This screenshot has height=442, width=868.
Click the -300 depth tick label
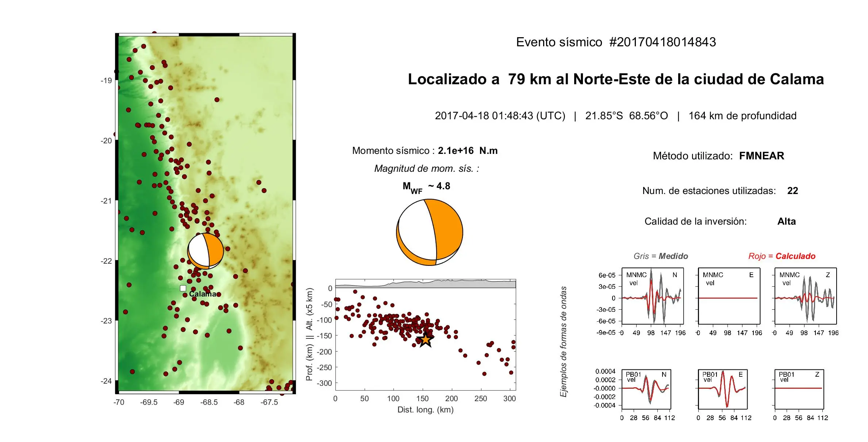(324, 383)
